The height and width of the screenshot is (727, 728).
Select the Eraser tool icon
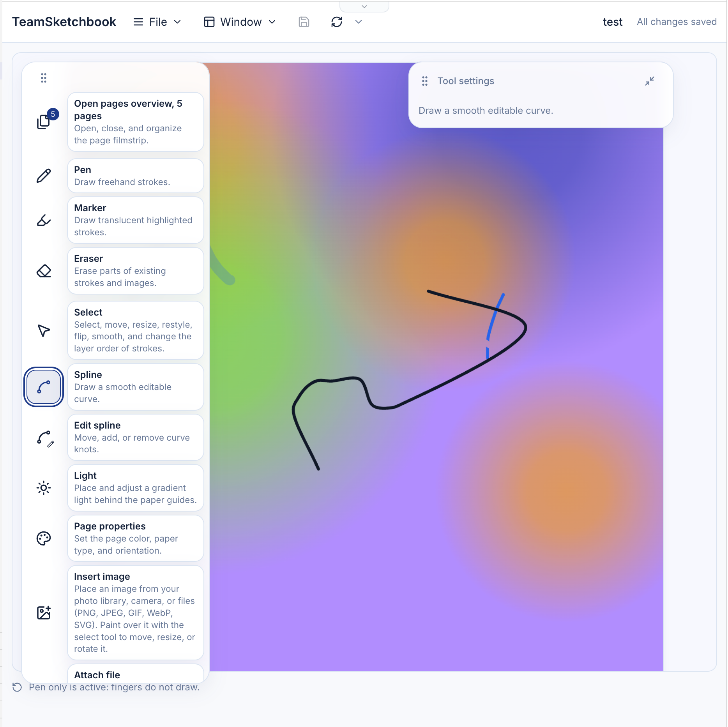(44, 271)
